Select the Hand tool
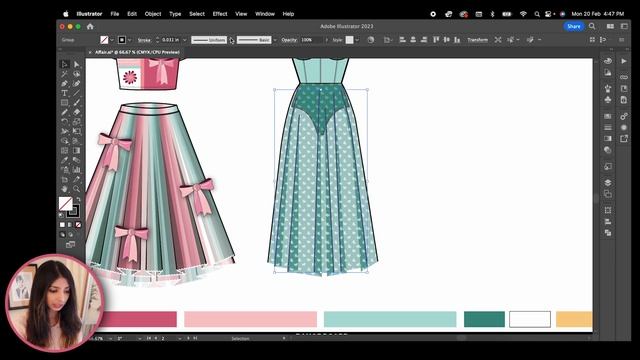Screen dimensions: 640x360 click(x=64, y=189)
